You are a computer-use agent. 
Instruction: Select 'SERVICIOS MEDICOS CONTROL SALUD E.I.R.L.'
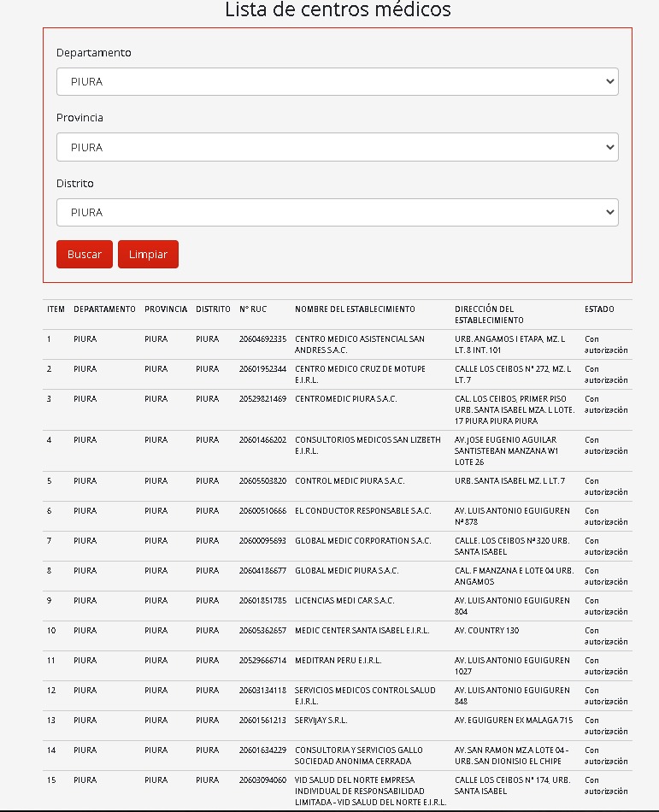[365, 697]
